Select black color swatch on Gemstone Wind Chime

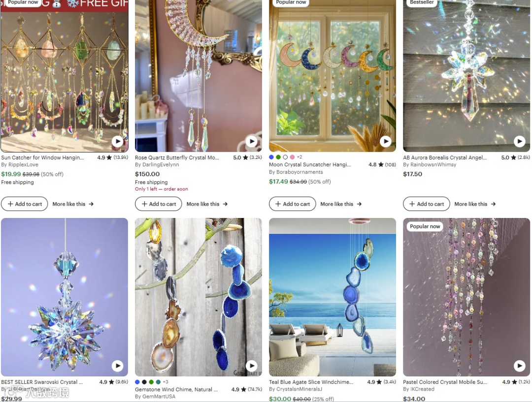point(144,382)
